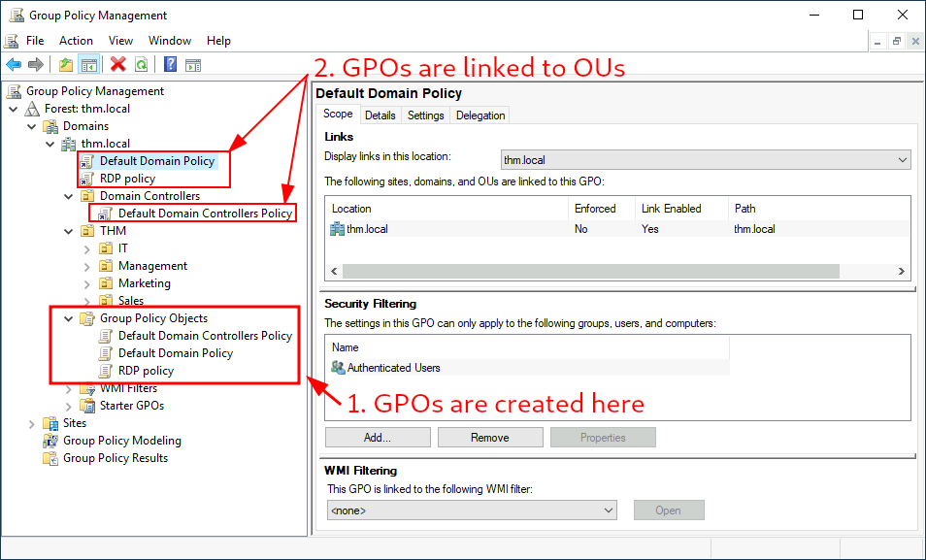Click the Add button under Security Filtering

pyautogui.click(x=377, y=437)
